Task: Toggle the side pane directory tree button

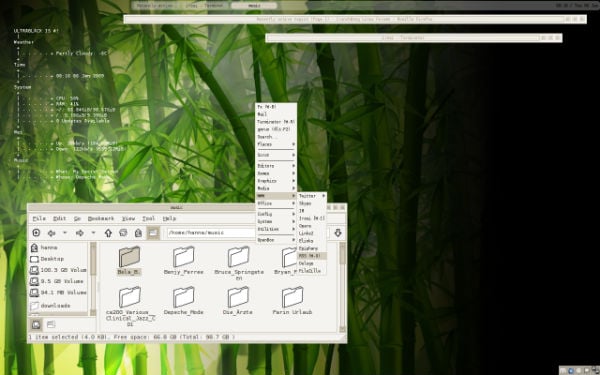Action: coord(51,325)
